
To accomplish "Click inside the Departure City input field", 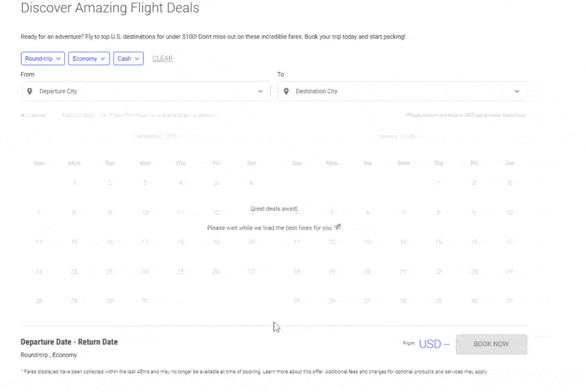I will [109, 91].
